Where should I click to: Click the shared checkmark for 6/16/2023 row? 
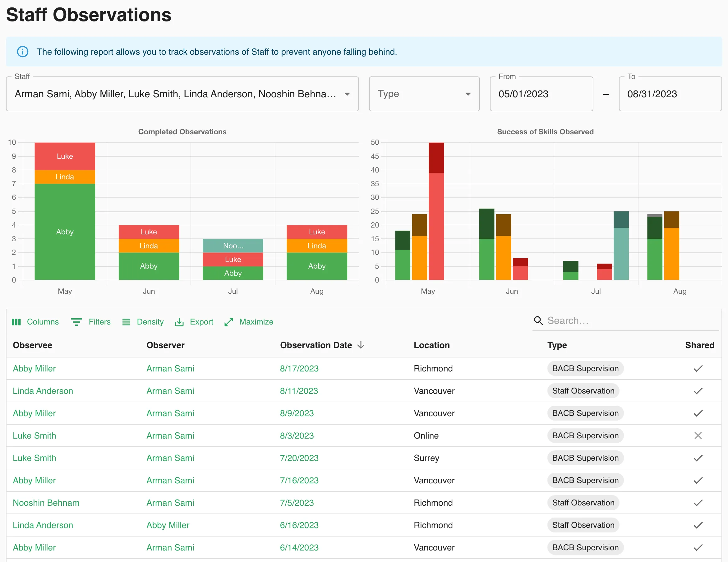click(x=698, y=525)
